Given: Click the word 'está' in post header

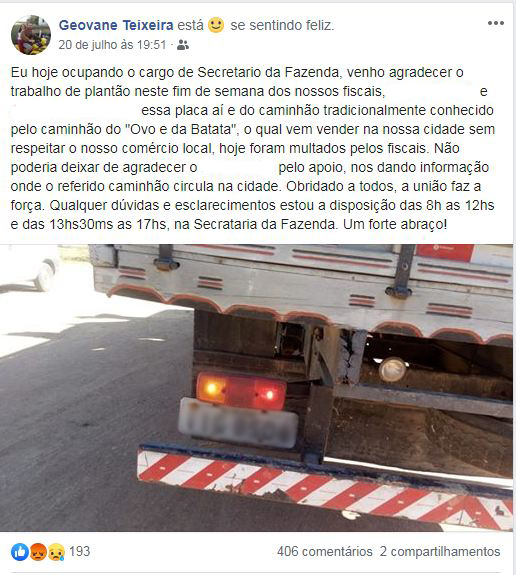Looking at the screenshot, I should (x=190, y=25).
